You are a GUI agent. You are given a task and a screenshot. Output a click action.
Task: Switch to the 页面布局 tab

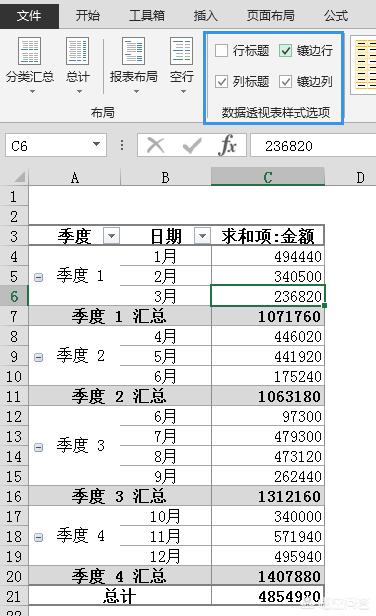click(x=271, y=16)
